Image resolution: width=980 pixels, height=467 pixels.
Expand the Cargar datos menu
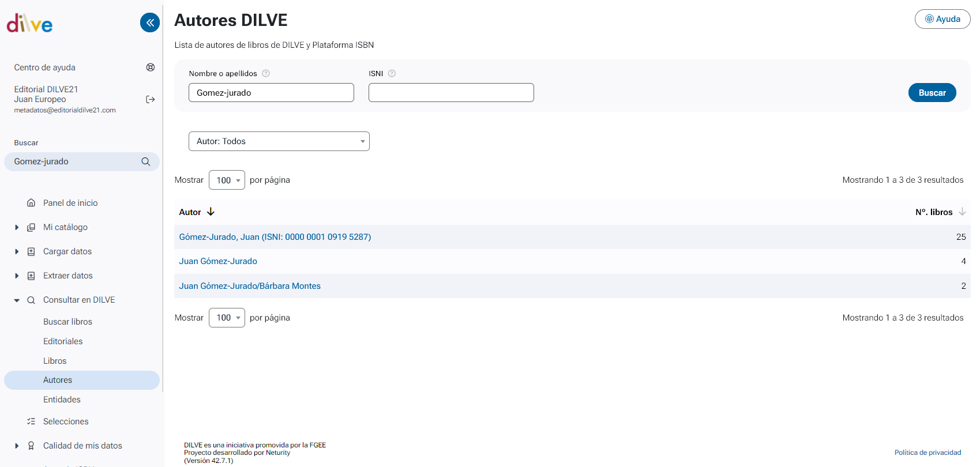coord(17,252)
